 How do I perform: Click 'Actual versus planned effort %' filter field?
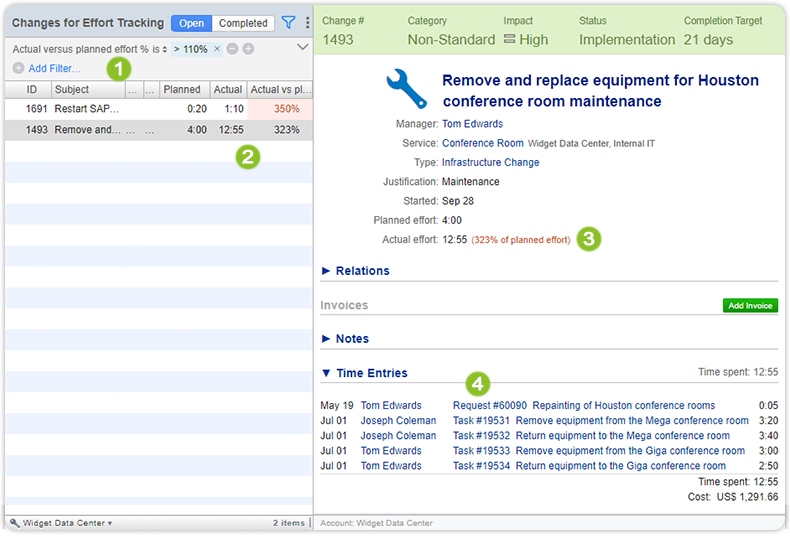click(x=81, y=49)
